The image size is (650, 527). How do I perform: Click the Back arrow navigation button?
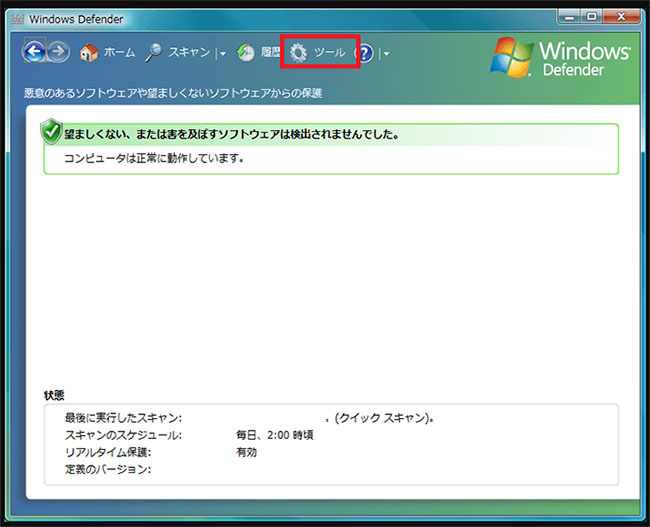(x=34, y=52)
